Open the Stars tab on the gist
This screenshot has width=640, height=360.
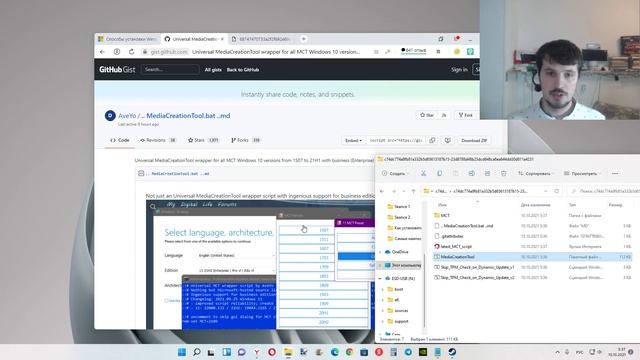[203, 140]
